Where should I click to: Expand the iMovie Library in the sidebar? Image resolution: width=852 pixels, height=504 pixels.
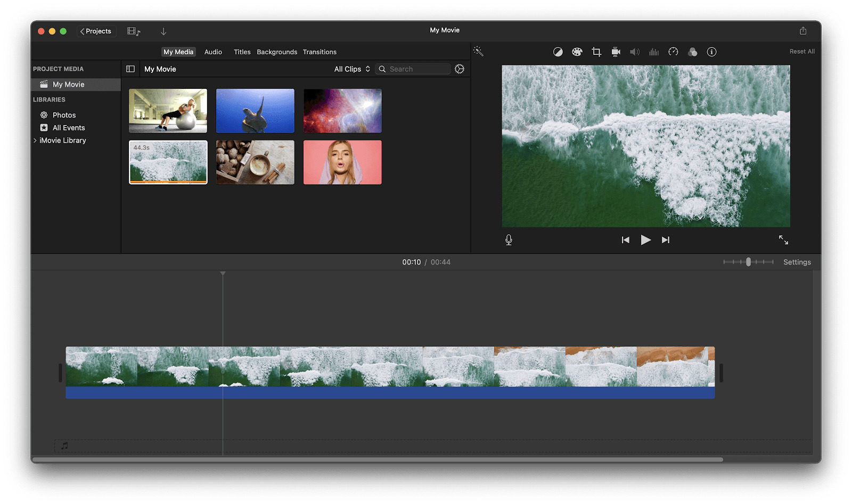tap(35, 140)
